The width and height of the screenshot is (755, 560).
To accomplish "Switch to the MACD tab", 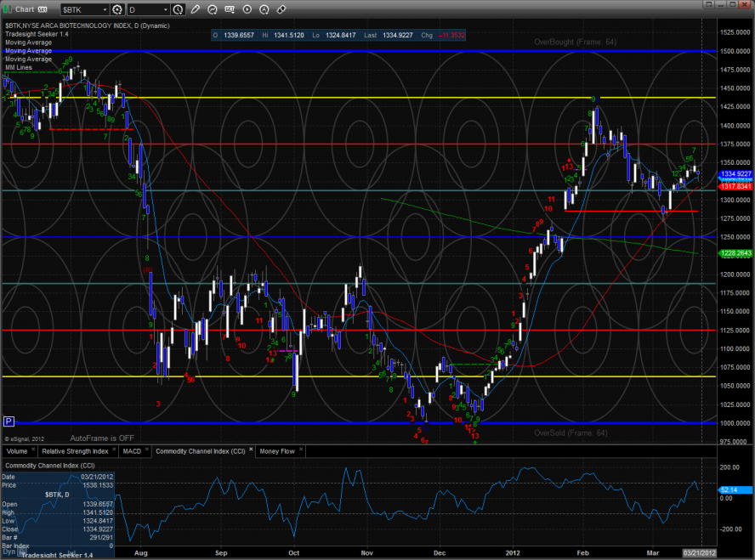I will point(132,451).
